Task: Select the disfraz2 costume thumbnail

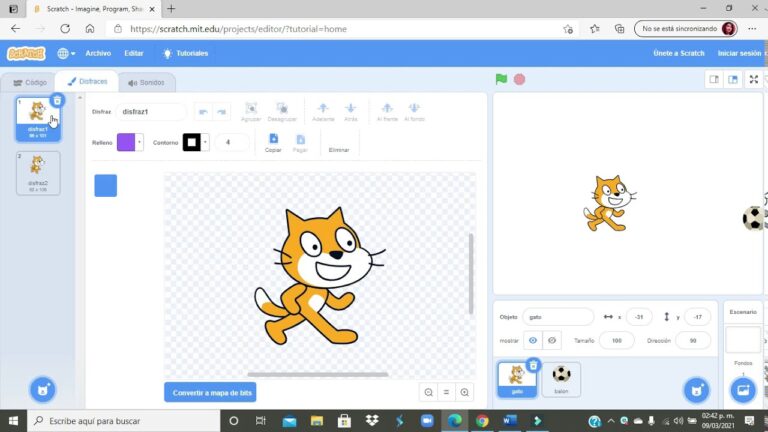Action: pyautogui.click(x=37, y=172)
